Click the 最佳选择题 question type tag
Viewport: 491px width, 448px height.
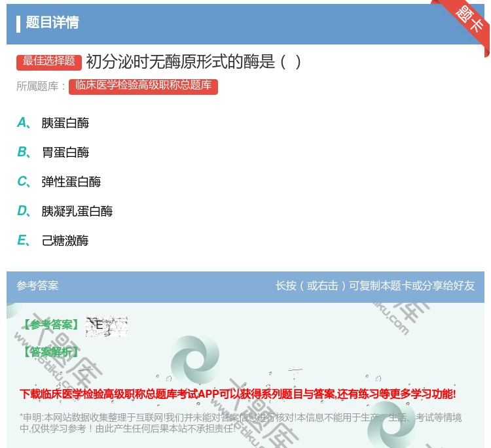coord(49,62)
